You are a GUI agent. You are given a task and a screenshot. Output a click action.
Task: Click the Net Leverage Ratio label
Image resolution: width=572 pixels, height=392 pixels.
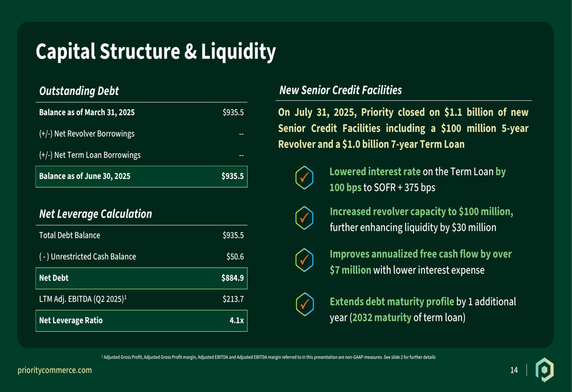[x=71, y=320]
